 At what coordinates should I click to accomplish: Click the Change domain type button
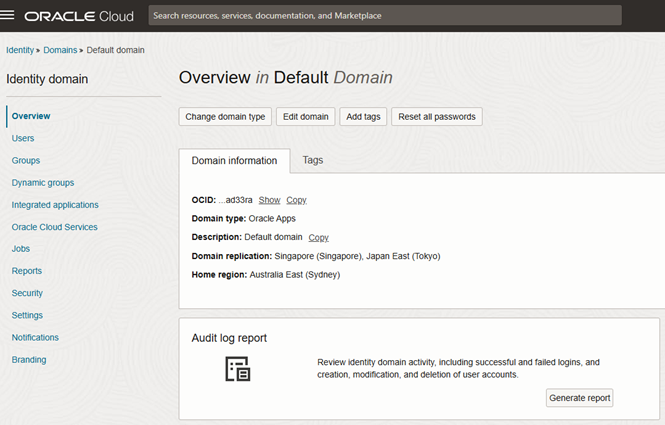(225, 117)
